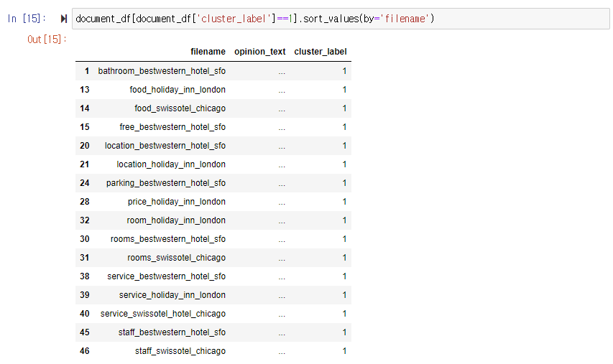The height and width of the screenshot is (364, 613).
Task: Select the food_holiday_inn_london cell
Action: [x=178, y=90]
